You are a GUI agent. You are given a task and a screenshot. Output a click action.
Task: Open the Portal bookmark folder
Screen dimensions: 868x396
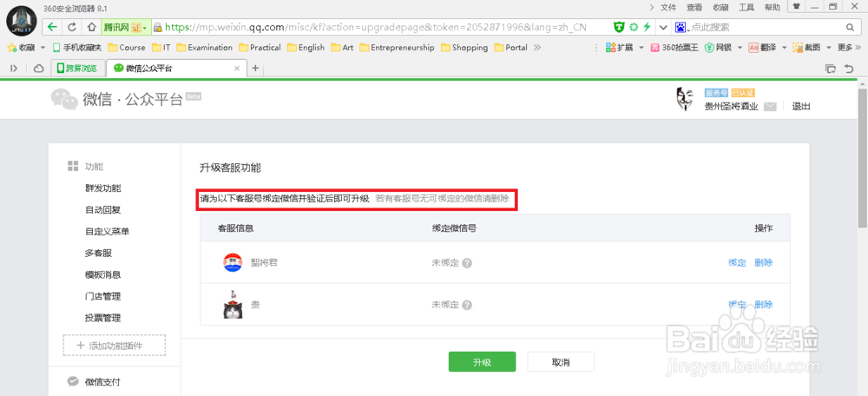point(511,48)
